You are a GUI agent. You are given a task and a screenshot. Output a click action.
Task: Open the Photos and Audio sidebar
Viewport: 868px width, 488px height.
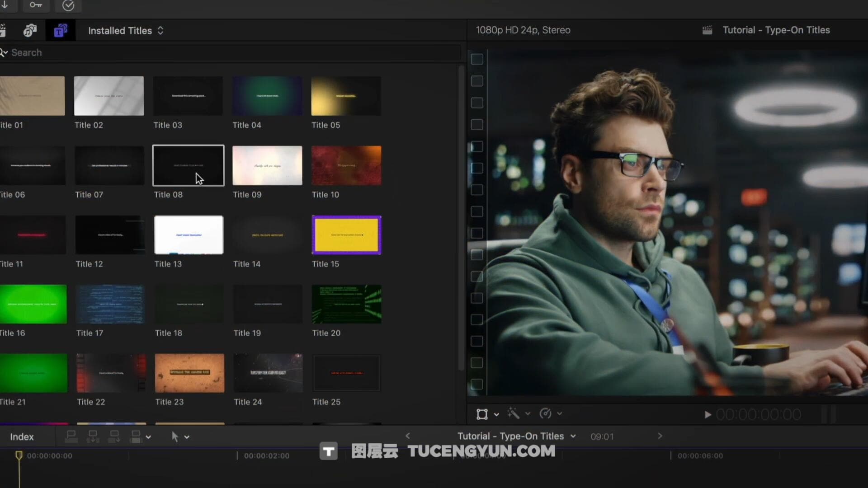click(30, 31)
